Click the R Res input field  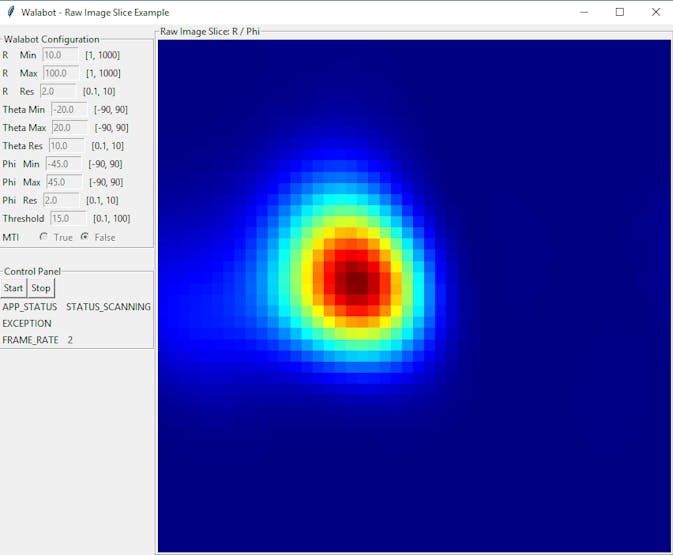coord(58,91)
